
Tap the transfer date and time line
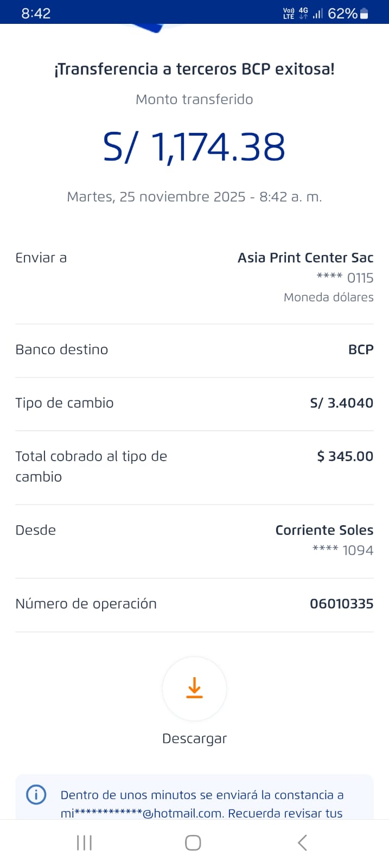point(194,196)
